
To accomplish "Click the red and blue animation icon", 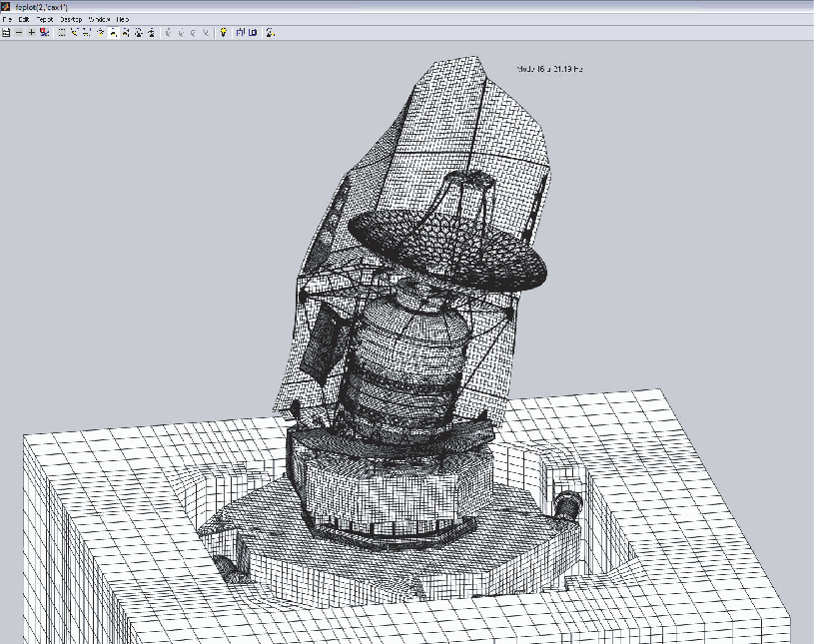I will pyautogui.click(x=45, y=32).
